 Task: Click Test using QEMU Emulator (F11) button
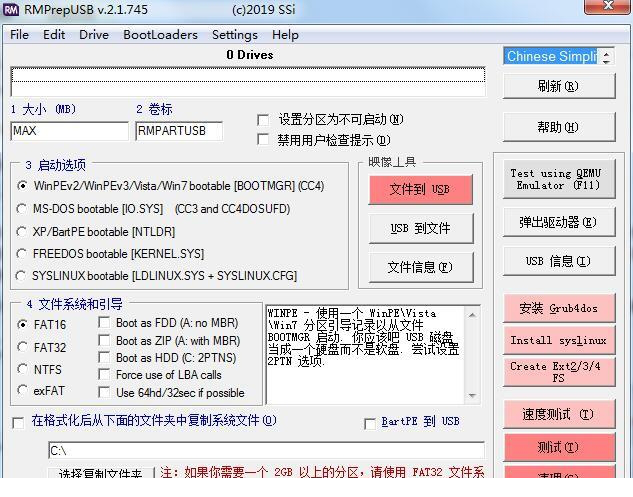pyautogui.click(x=559, y=179)
